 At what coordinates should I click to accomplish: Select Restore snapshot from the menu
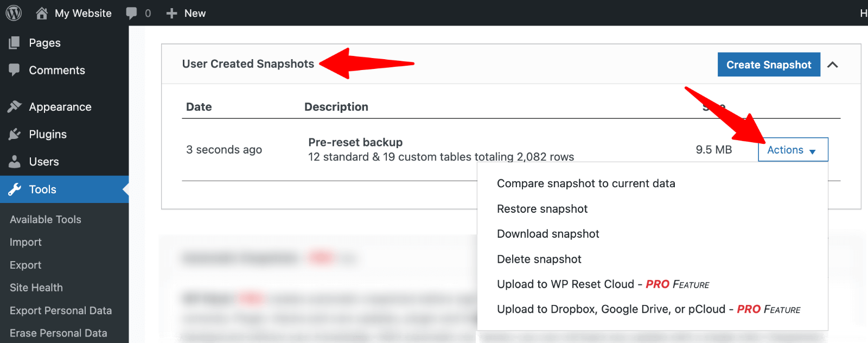(542, 208)
